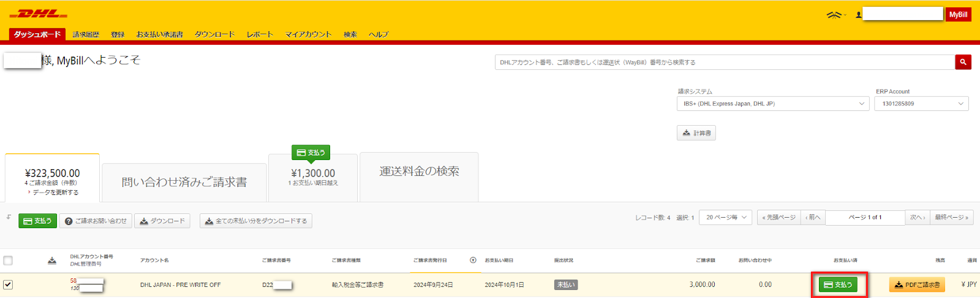Click the account number search input field
The width and height of the screenshot is (980, 298).
coord(725,62)
